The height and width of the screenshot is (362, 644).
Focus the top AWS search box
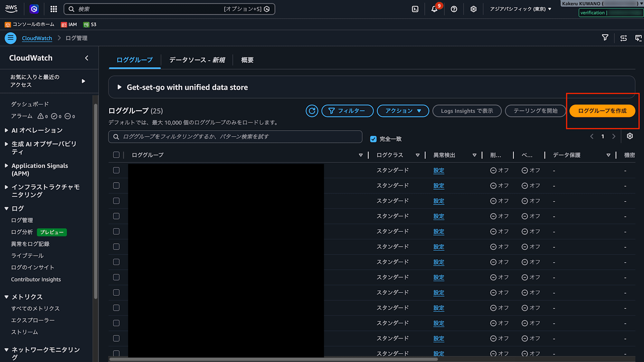[x=169, y=9]
